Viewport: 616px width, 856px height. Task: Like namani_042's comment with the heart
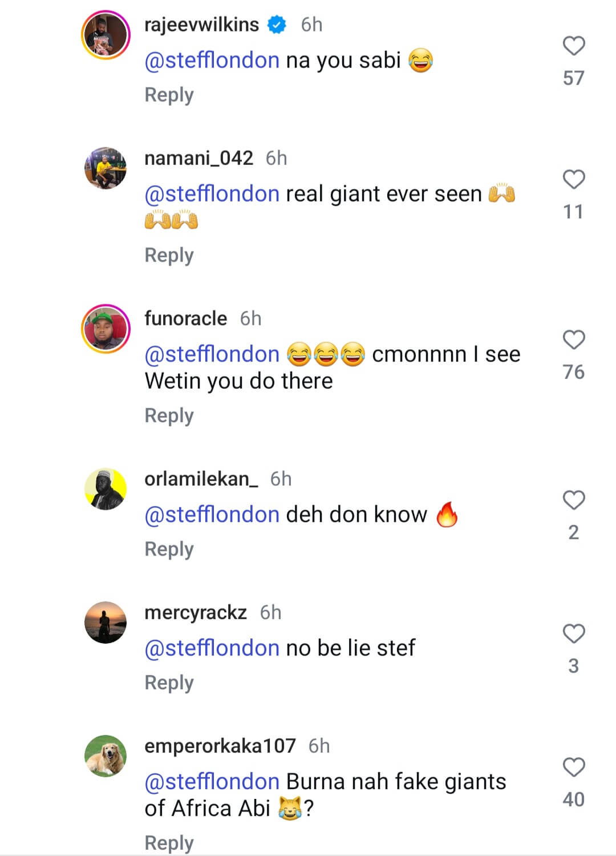[x=574, y=180]
